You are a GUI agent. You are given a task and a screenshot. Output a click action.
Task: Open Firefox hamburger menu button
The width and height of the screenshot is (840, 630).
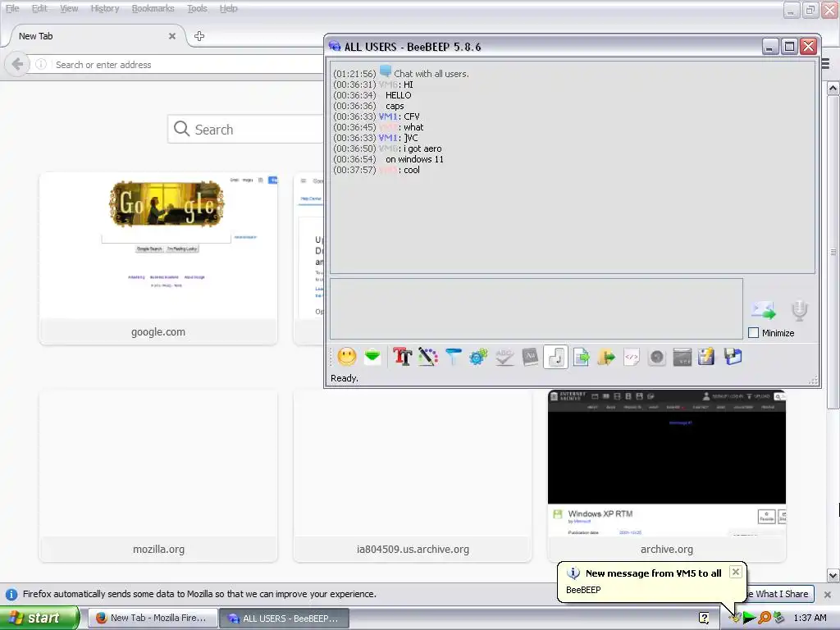click(825, 64)
